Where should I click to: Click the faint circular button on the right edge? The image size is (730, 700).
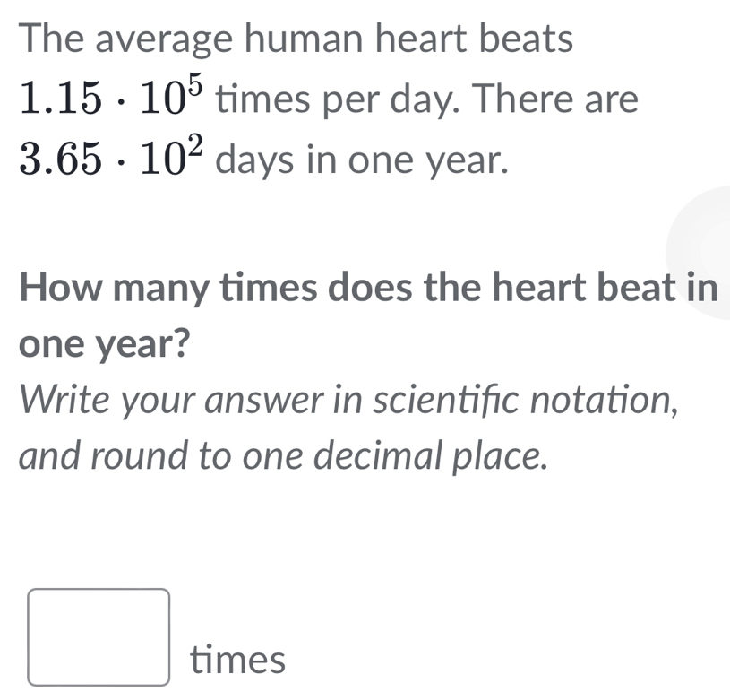click(x=712, y=255)
